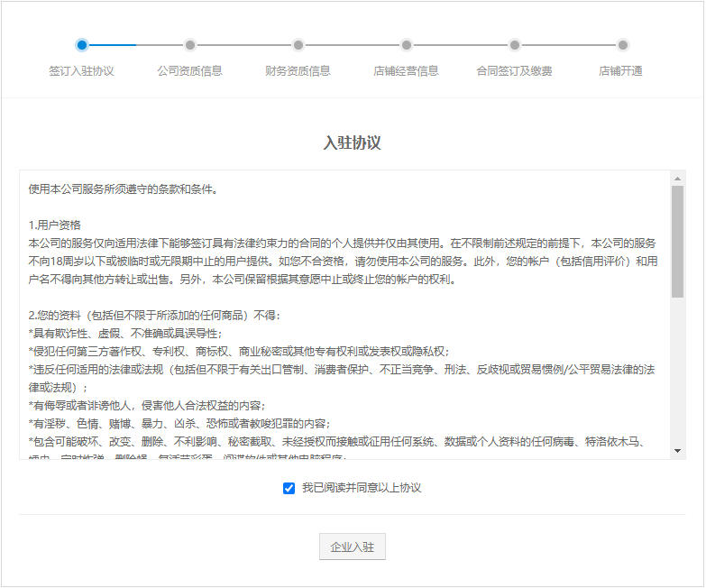Click the final step dot above 店铺开通
This screenshot has height=588, width=706.
click(623, 45)
